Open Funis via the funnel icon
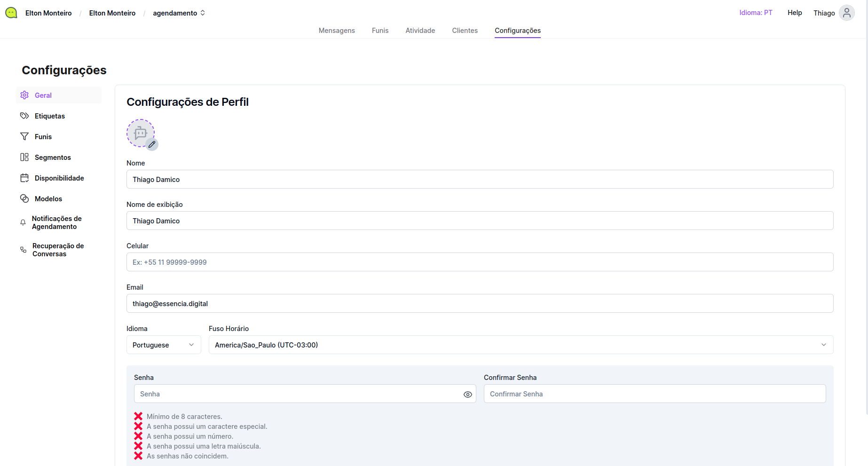This screenshot has width=868, height=466. pos(24,136)
